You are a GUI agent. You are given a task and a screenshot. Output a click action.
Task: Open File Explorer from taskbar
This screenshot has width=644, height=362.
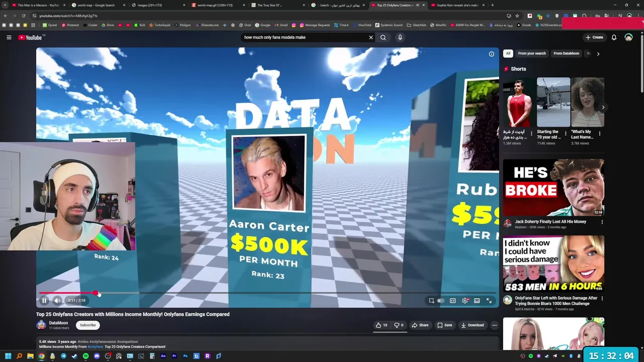pos(30,356)
